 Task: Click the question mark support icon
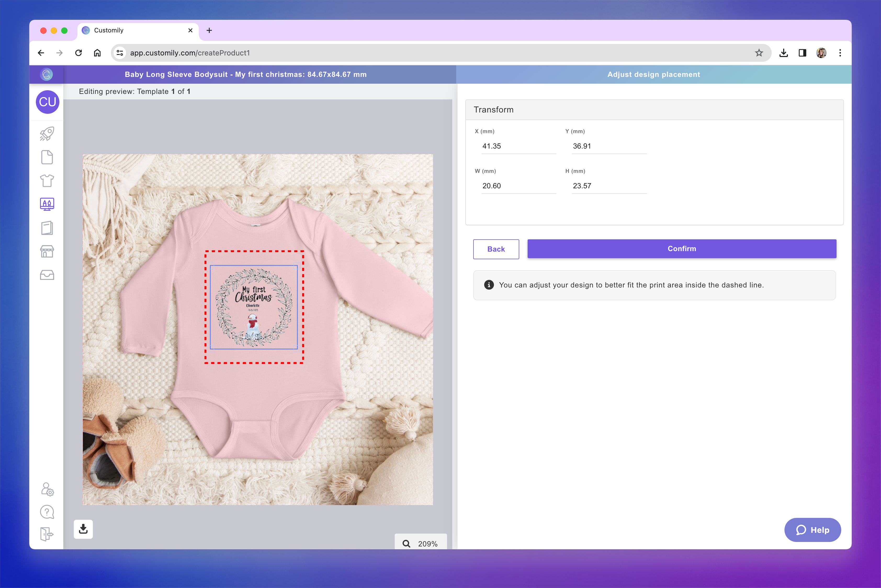point(47,512)
